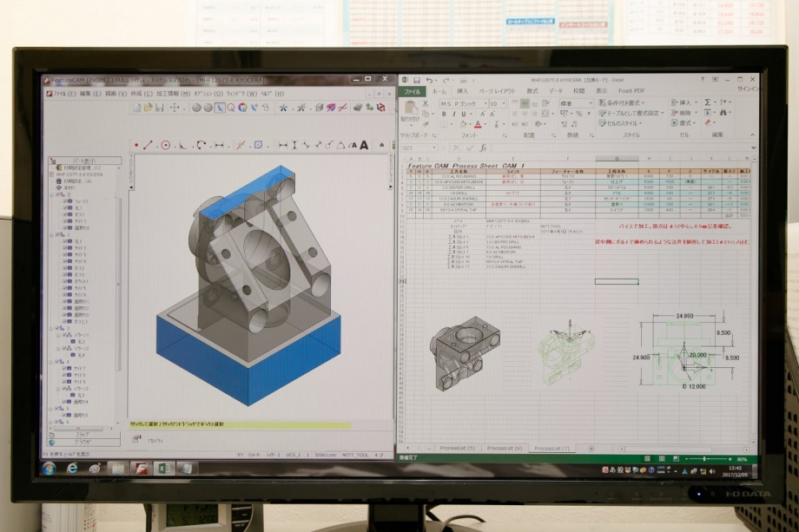Open the G23 name box dropdown
799x532 pixels.
pos(434,148)
